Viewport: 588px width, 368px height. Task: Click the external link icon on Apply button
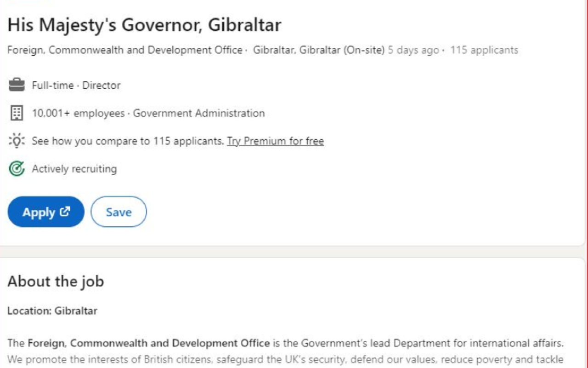65,212
